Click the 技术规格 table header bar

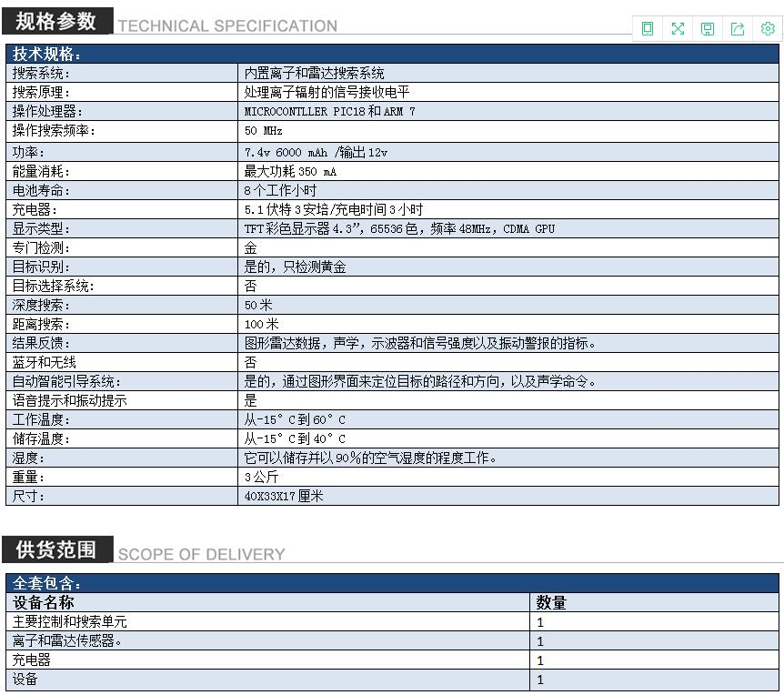[392, 54]
